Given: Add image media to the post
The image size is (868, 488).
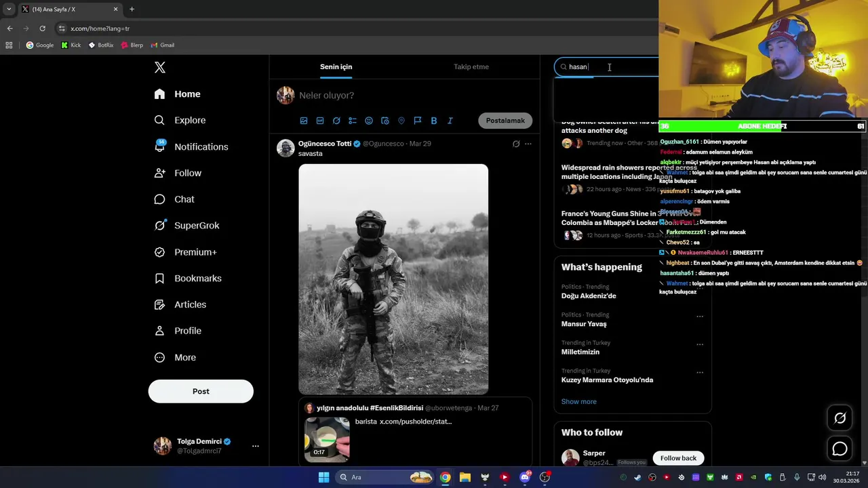Looking at the screenshot, I should pyautogui.click(x=304, y=121).
